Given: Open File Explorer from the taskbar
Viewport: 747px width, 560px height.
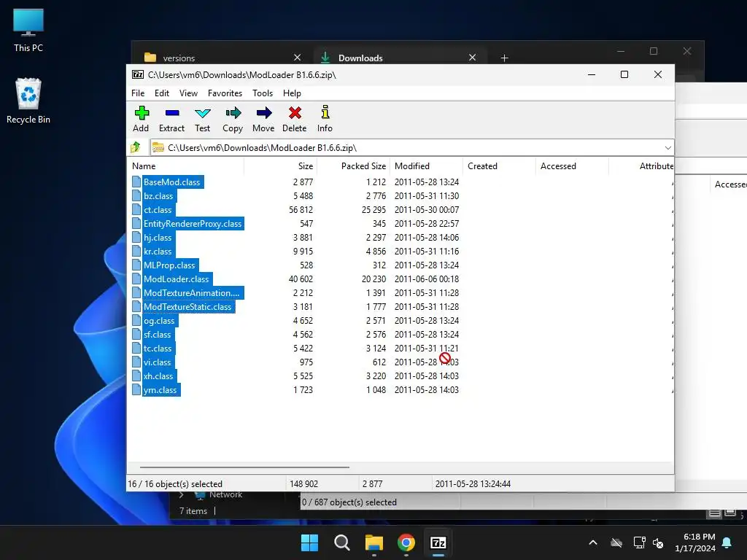Looking at the screenshot, I should point(374,542).
